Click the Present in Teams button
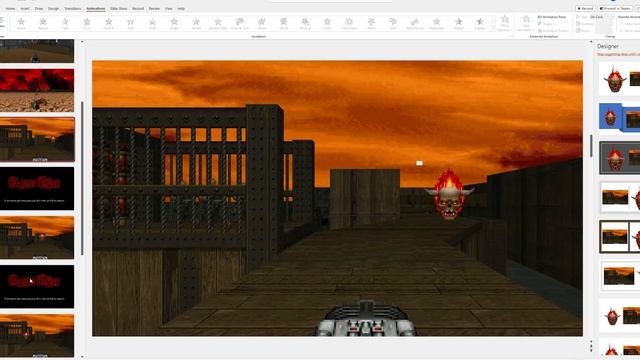 [x=615, y=8]
